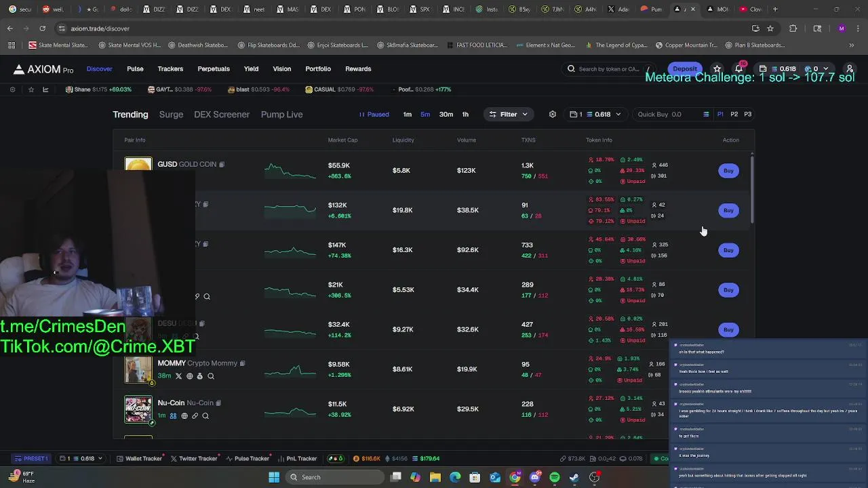The width and height of the screenshot is (868, 488).
Task: Toggle the Paused indicator
Action: [x=374, y=115]
